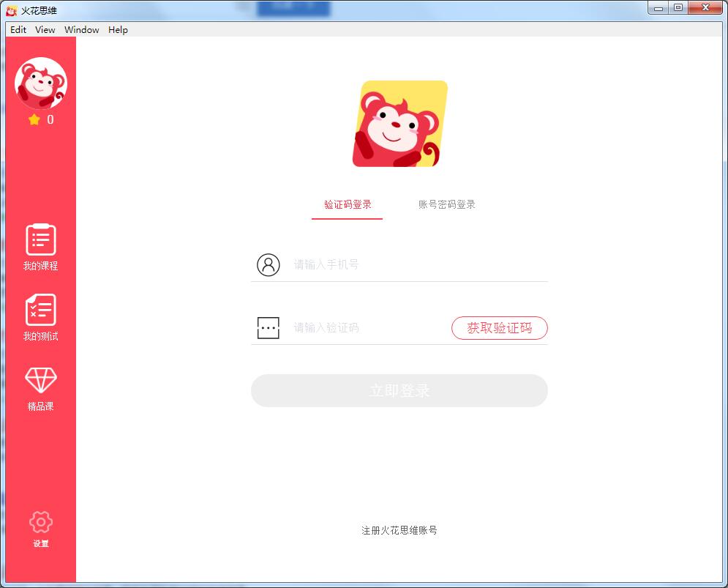Image resolution: width=728 pixels, height=588 pixels.
Task: Click the 获取验证码 get code button
Action: (x=499, y=327)
